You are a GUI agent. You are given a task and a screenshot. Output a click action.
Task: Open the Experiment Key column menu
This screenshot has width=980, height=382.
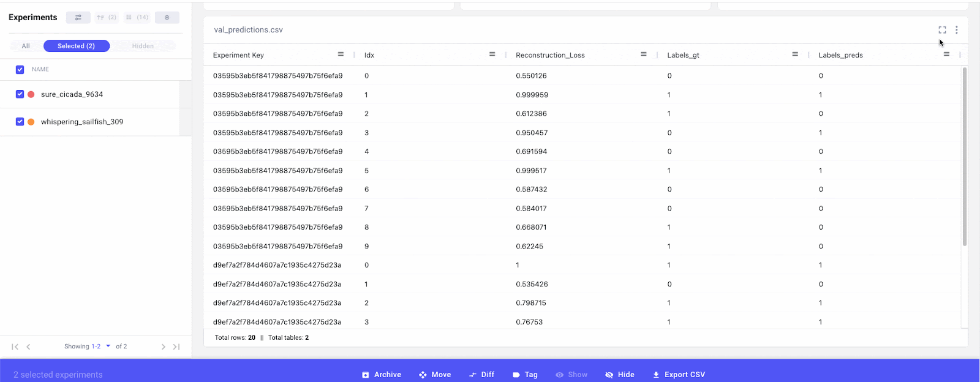tap(341, 54)
